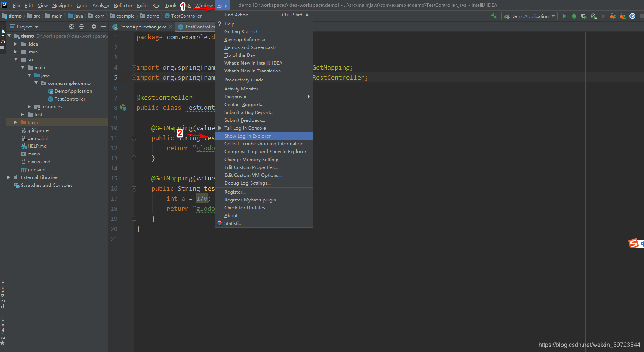Switch to the TestController editor tab

(x=196, y=27)
